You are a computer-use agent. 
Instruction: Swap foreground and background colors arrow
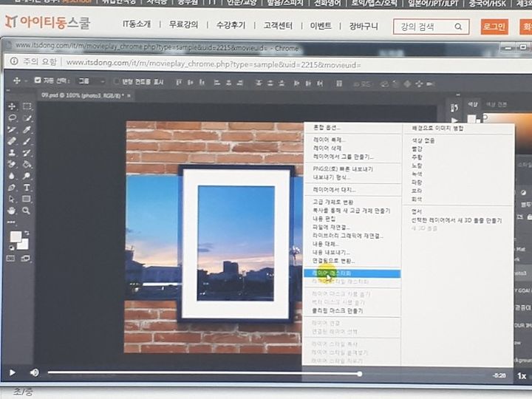click(27, 233)
